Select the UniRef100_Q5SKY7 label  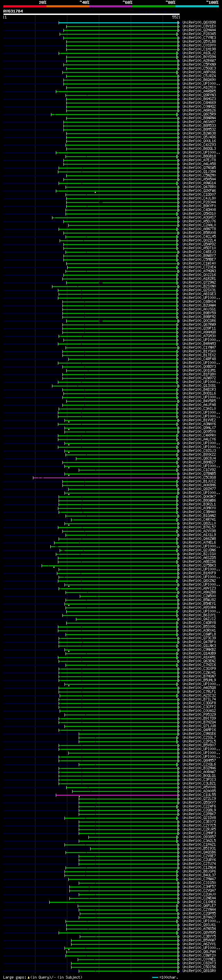pyautogui.click(x=199, y=802)
